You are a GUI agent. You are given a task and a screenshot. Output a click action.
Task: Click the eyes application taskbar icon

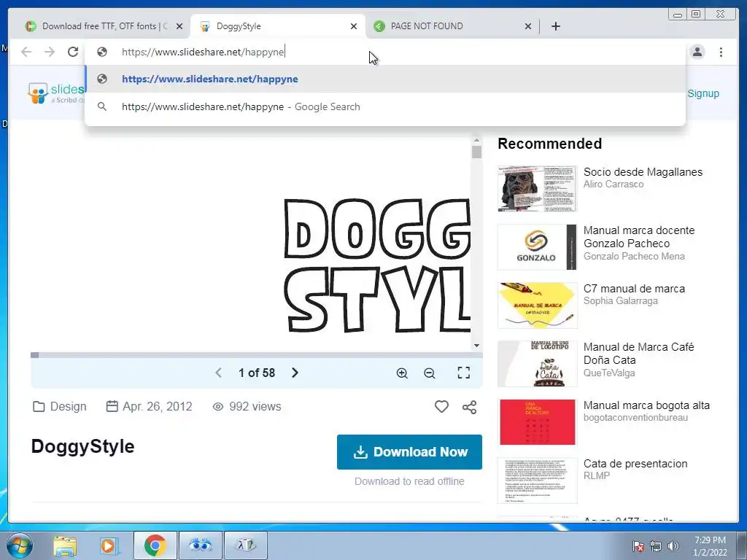point(200,545)
